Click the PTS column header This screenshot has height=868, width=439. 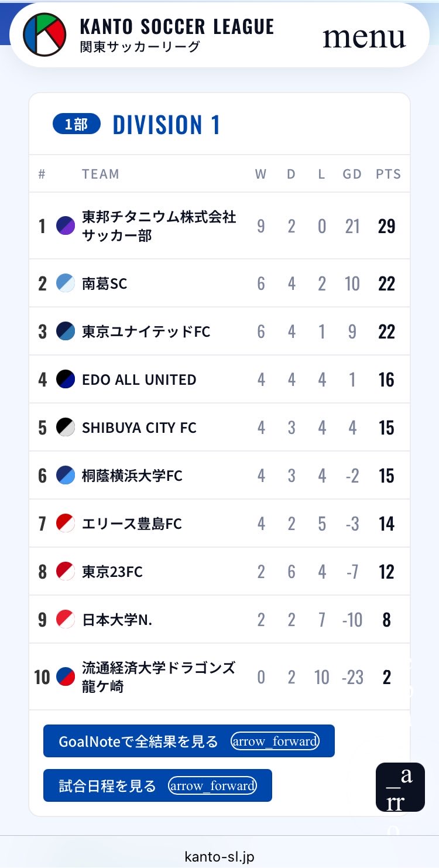[388, 174]
